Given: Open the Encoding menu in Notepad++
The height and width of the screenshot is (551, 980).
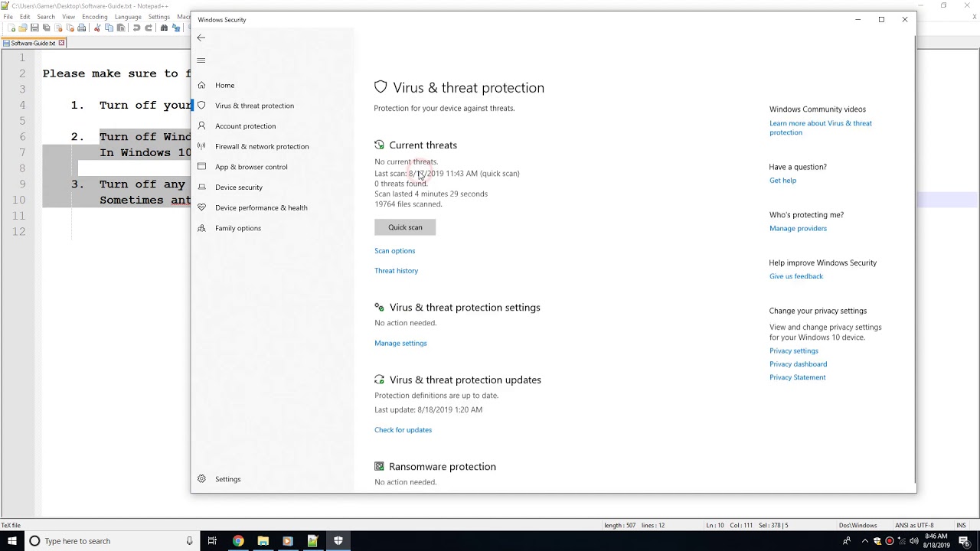Looking at the screenshot, I should [95, 16].
